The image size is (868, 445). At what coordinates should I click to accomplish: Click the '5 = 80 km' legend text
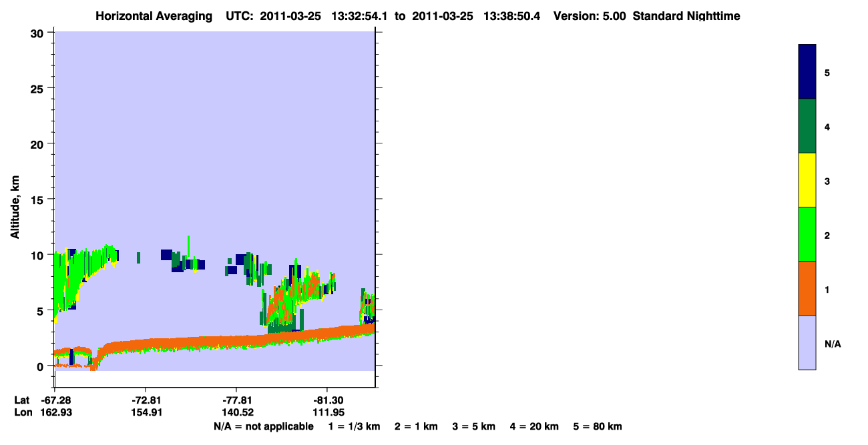tap(598, 426)
